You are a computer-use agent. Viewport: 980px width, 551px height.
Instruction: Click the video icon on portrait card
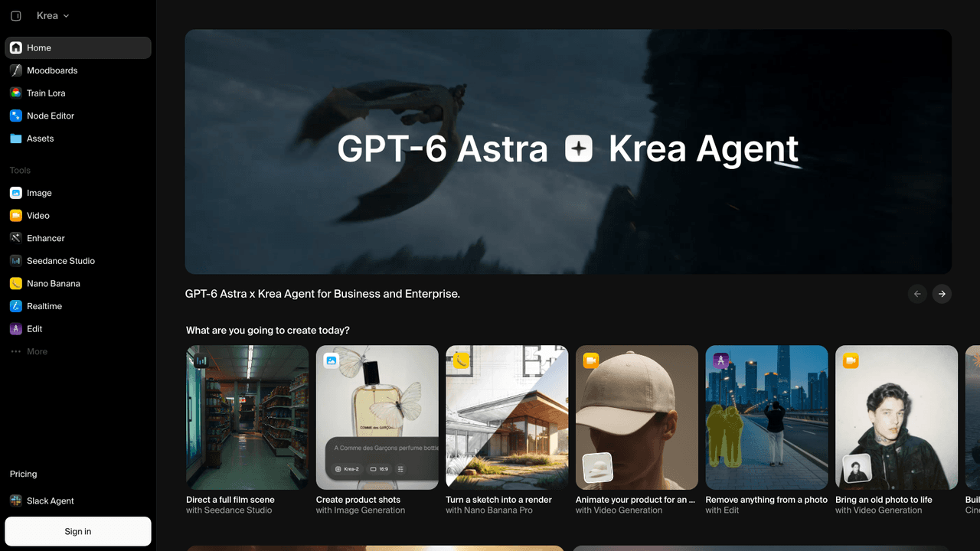851,360
